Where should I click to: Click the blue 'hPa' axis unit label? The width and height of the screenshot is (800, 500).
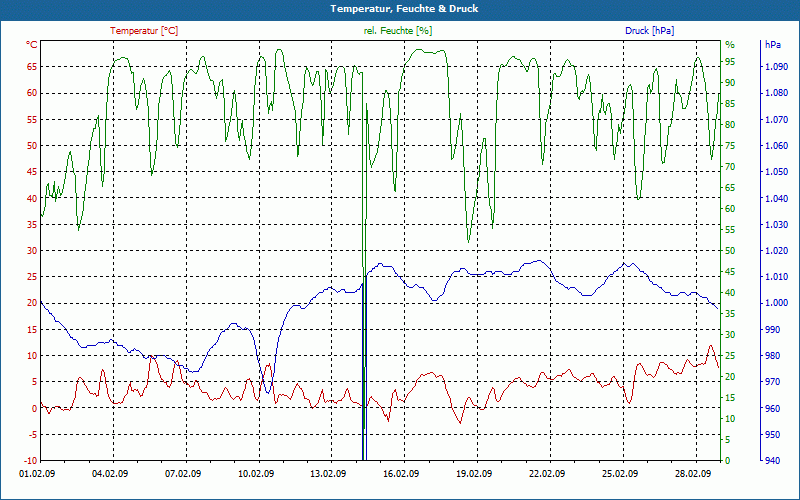772,45
